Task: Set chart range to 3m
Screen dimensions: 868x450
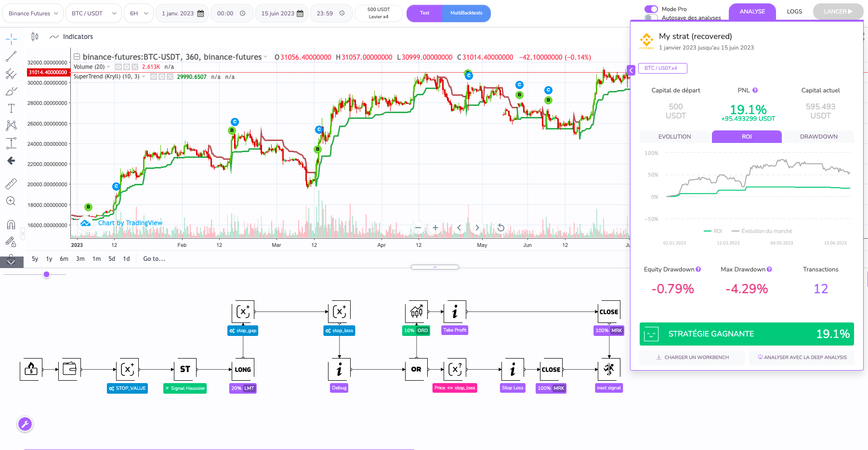Action: click(80, 258)
